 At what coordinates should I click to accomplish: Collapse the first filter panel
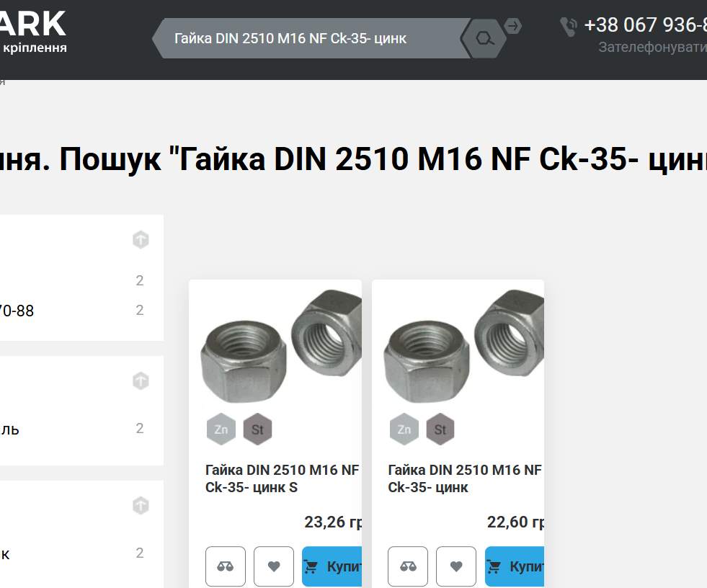coord(141,239)
